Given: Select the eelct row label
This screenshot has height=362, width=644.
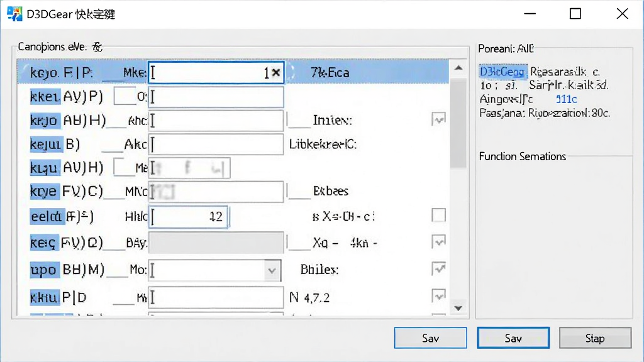Looking at the screenshot, I should tap(62, 216).
